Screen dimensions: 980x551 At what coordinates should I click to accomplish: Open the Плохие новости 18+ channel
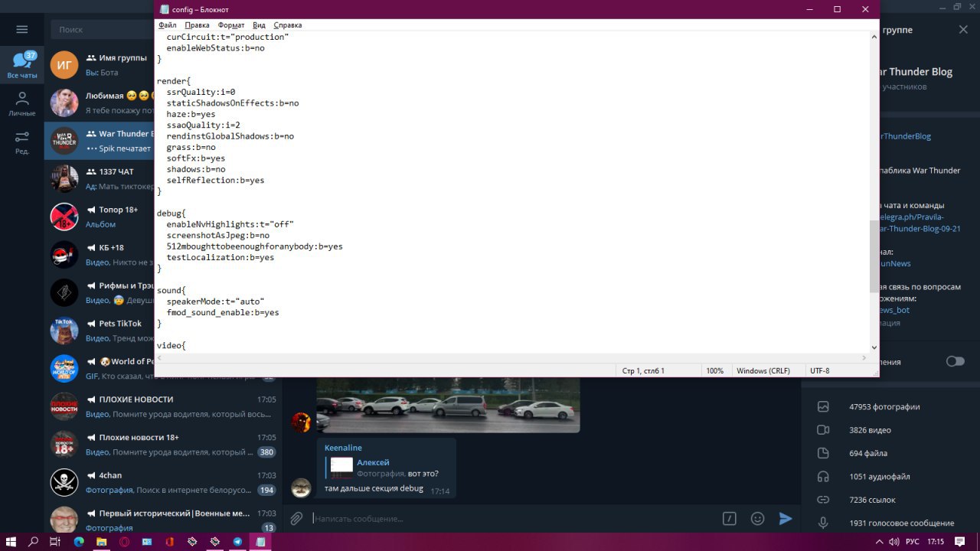163,445
